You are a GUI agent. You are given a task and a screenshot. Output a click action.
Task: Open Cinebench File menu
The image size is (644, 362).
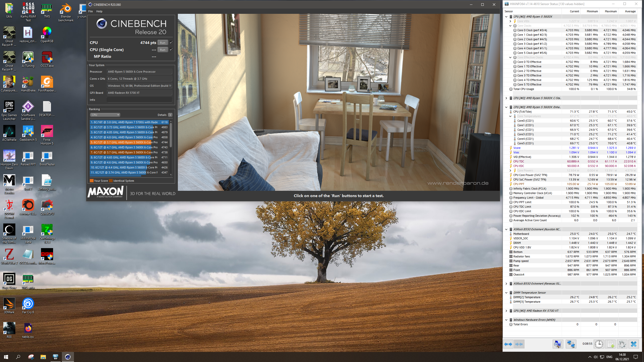click(91, 11)
